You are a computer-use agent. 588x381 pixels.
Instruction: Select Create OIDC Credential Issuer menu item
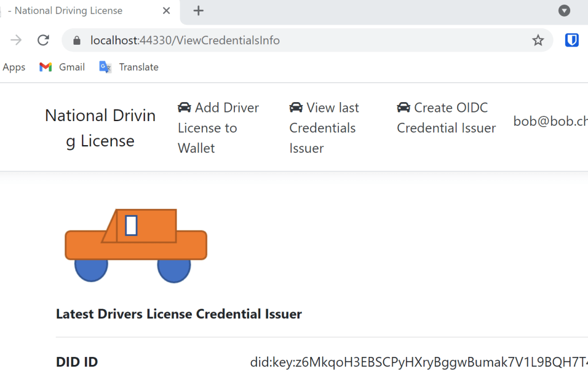tap(446, 118)
